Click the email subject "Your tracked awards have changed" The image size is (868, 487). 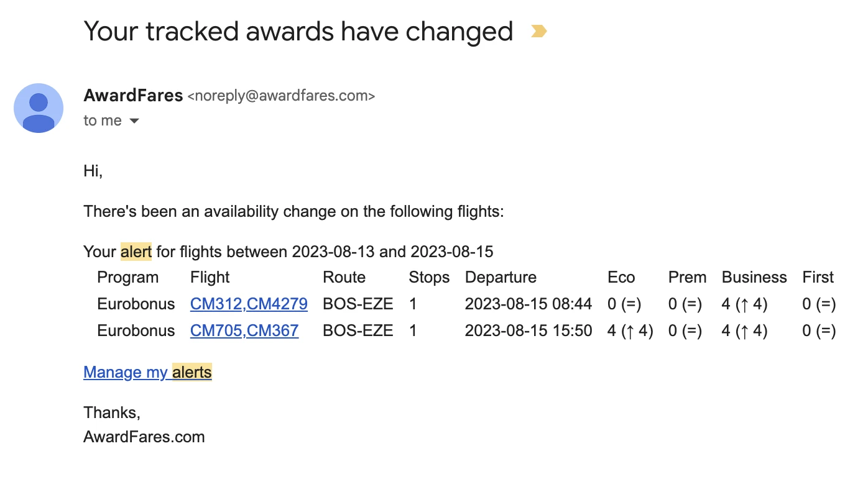[298, 31]
